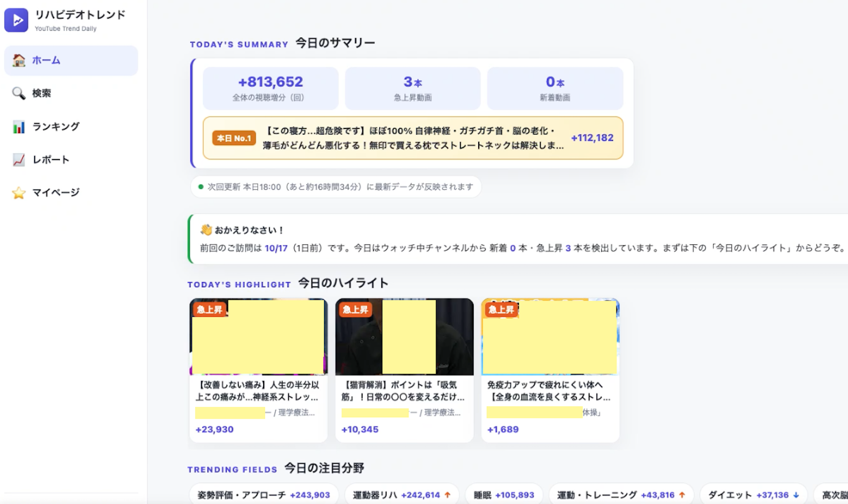Click the 免疫力アップで疲れにくい体へ title
Screen dimensions: 848x504
pos(549,391)
